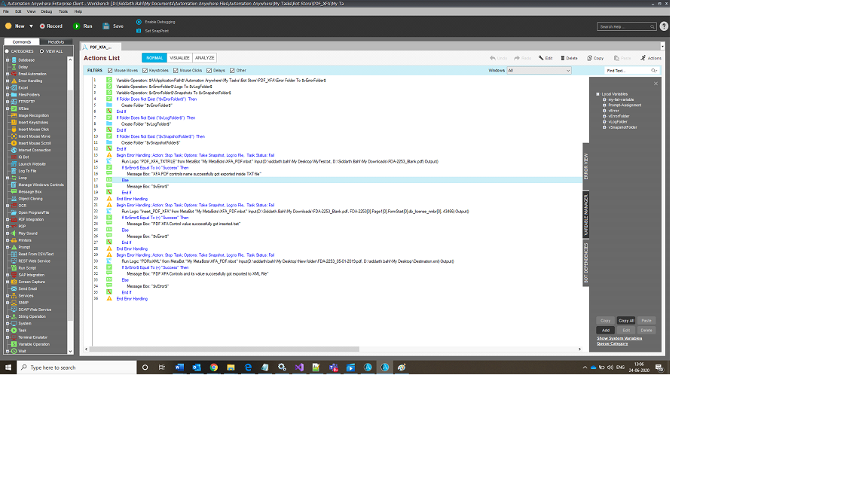
Task: Select the Send Email command
Action: (27, 289)
